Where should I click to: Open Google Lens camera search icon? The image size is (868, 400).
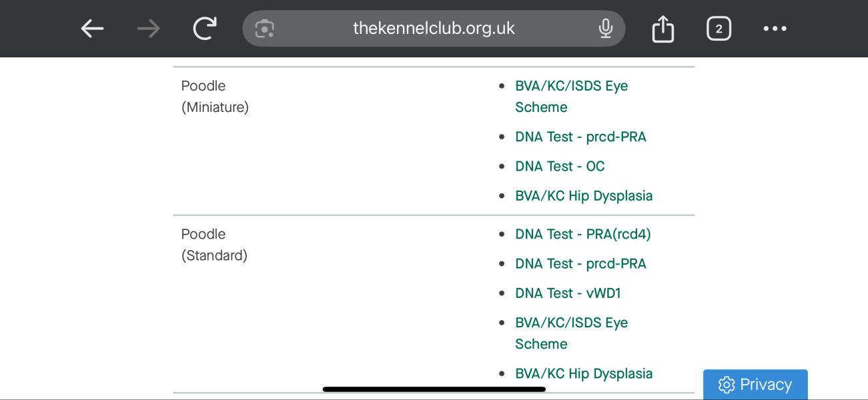coord(265,29)
